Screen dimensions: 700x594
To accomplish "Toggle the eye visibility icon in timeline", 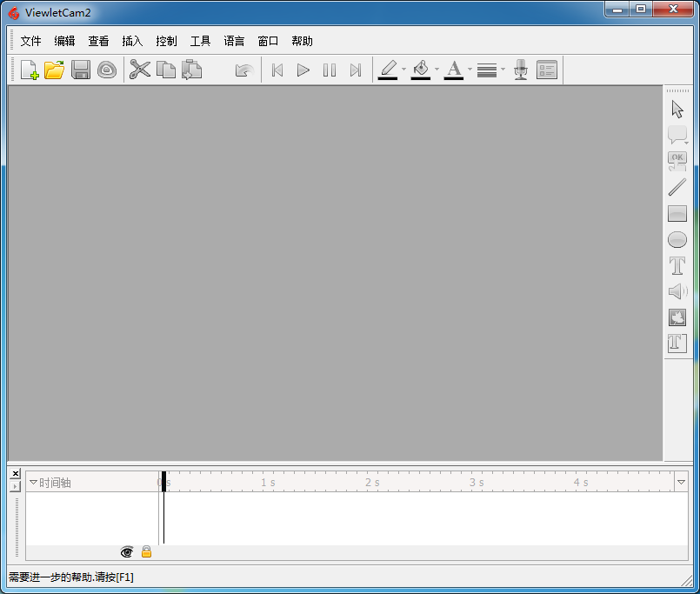I will 127,551.
